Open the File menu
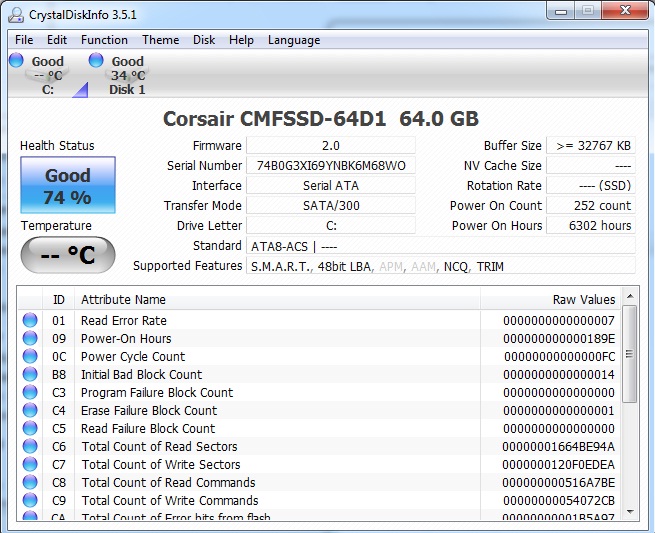This screenshot has height=533, width=655. coord(24,40)
